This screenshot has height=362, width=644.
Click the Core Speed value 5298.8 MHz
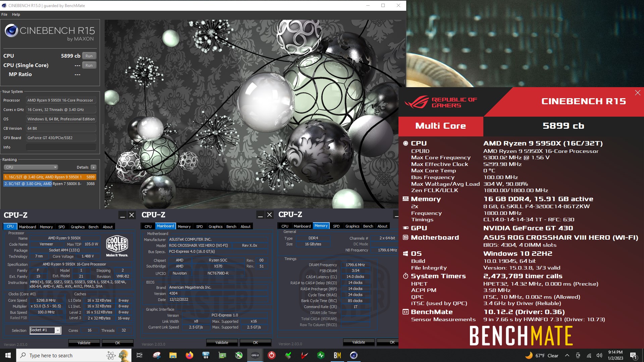coord(46,301)
